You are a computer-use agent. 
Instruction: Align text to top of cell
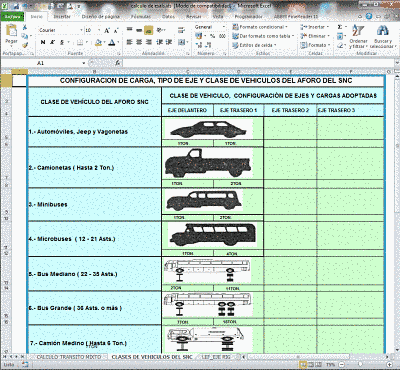pyautogui.click(x=130, y=30)
